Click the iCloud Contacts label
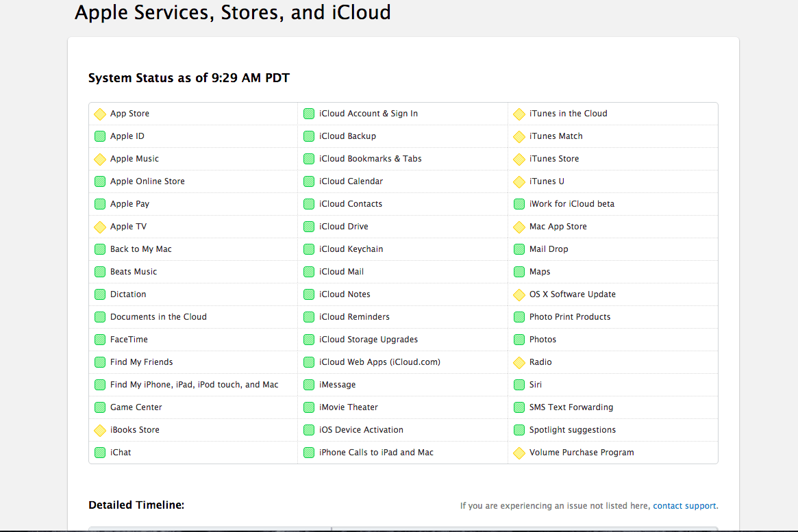Screen dimensions: 798x532 [350, 203]
